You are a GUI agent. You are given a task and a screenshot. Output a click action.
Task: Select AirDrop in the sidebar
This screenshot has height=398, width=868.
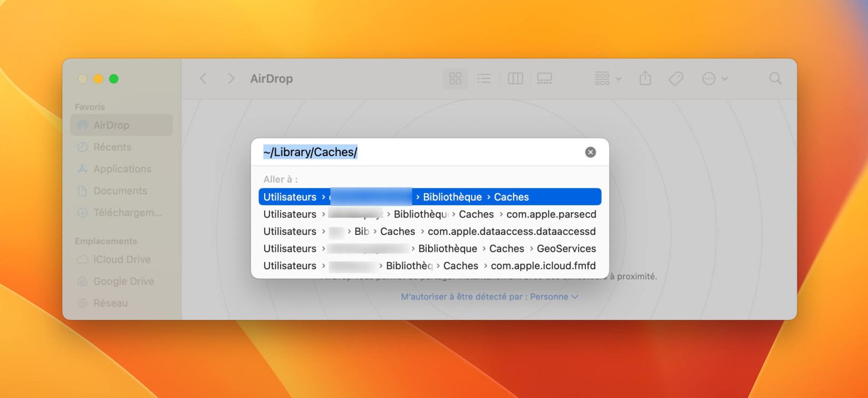[121, 125]
